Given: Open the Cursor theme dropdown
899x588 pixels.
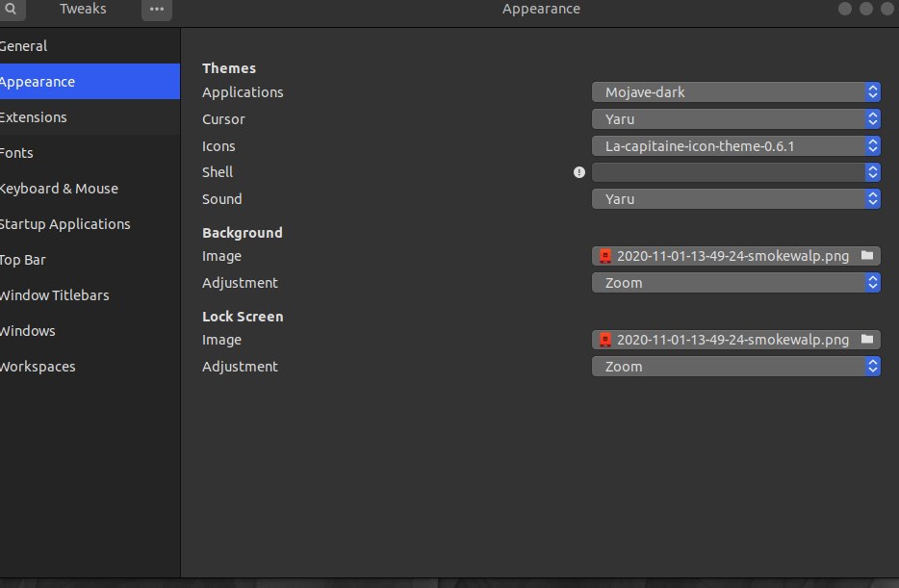Looking at the screenshot, I should click(x=735, y=119).
